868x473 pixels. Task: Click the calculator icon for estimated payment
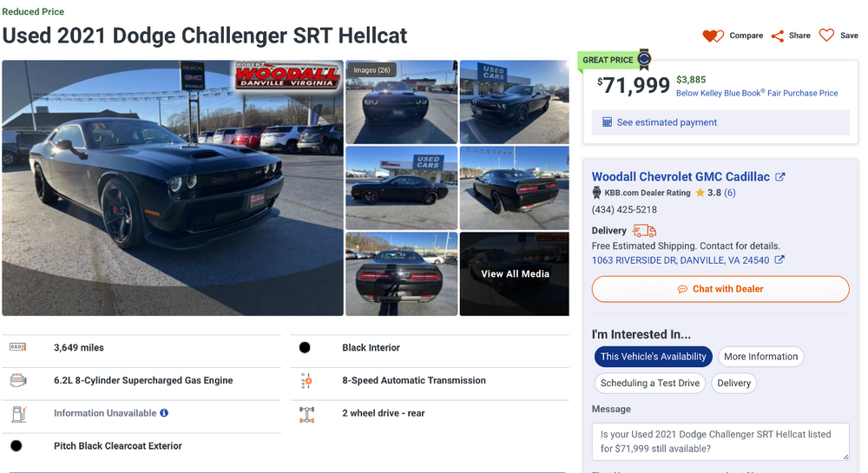pyautogui.click(x=608, y=122)
